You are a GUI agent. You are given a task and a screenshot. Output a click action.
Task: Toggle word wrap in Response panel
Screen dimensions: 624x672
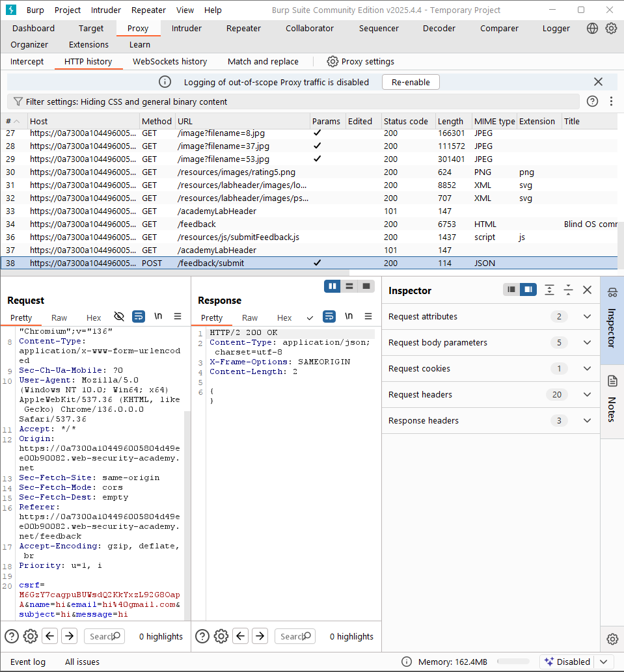329,317
